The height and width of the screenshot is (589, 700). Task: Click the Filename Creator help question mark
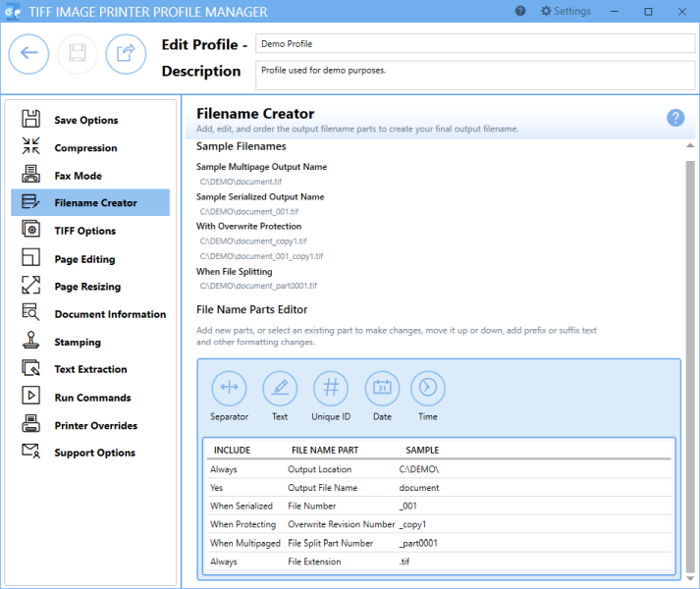tap(675, 118)
